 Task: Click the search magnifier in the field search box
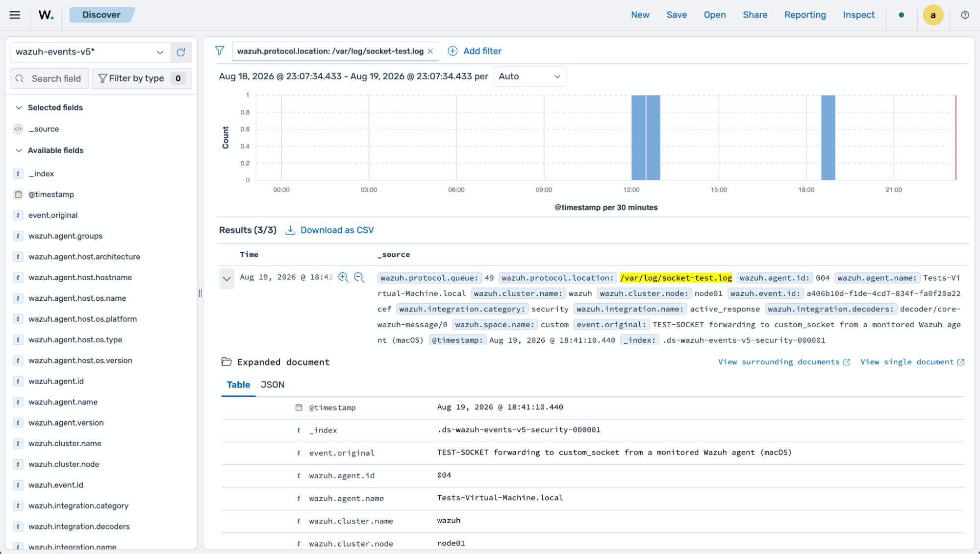click(x=20, y=78)
